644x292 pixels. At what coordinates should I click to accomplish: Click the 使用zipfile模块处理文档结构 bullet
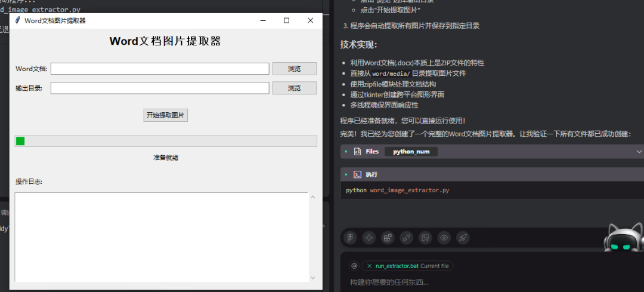392,84
